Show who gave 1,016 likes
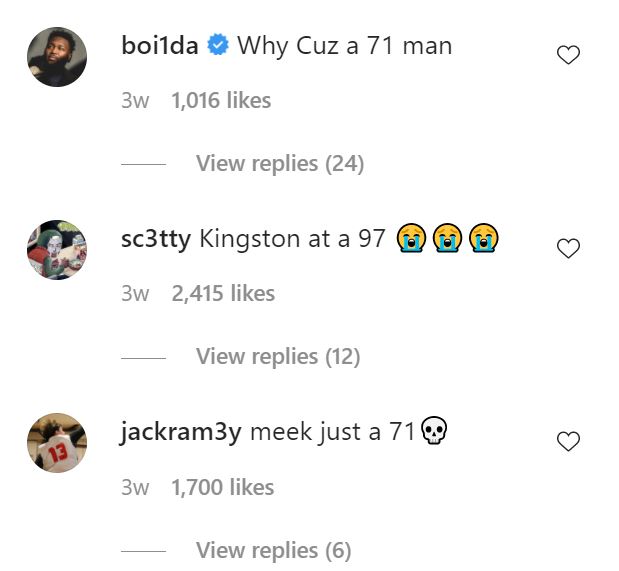The width and height of the screenshot is (619, 571). coord(221,100)
